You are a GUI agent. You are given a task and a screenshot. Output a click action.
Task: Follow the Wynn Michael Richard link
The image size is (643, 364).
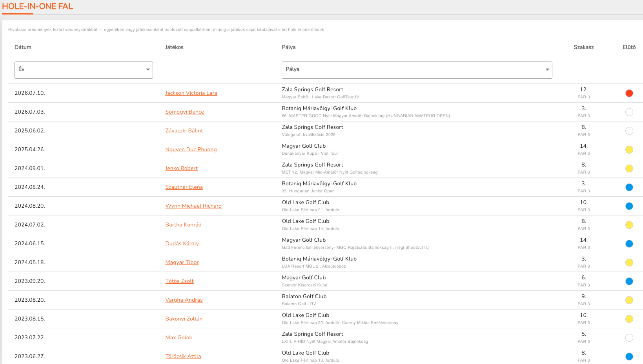click(x=193, y=206)
